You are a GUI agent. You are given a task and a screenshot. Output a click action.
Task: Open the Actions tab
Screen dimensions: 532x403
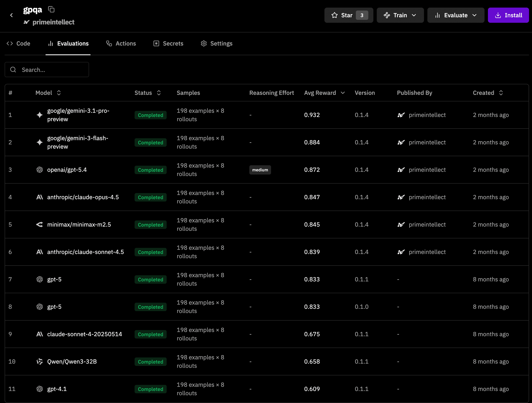pyautogui.click(x=121, y=43)
